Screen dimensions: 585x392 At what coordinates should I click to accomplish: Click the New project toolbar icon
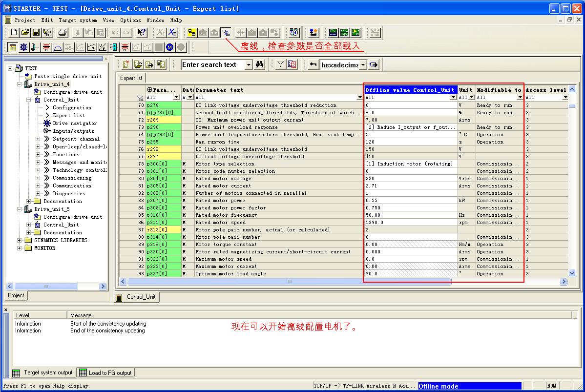(14, 33)
